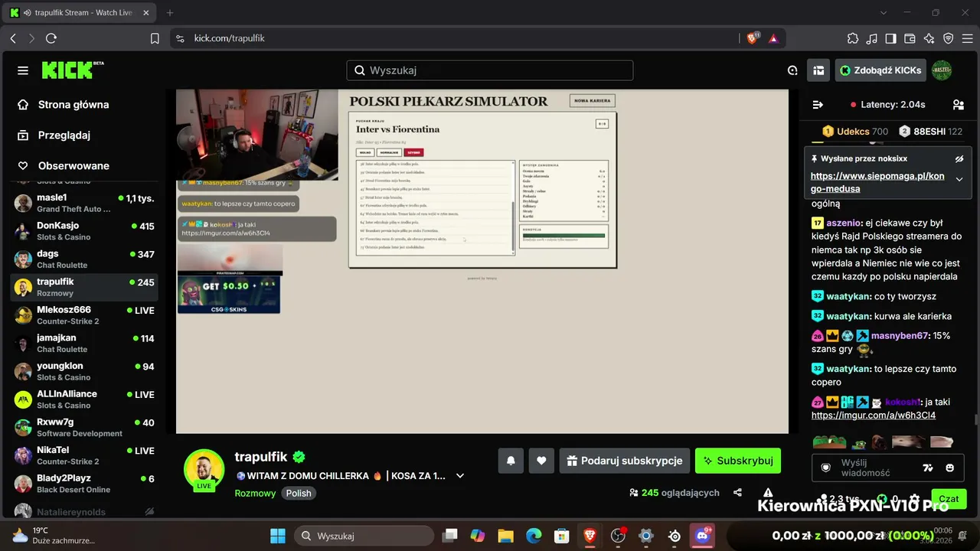Send message with the Czat button
980x551 pixels.
949,499
